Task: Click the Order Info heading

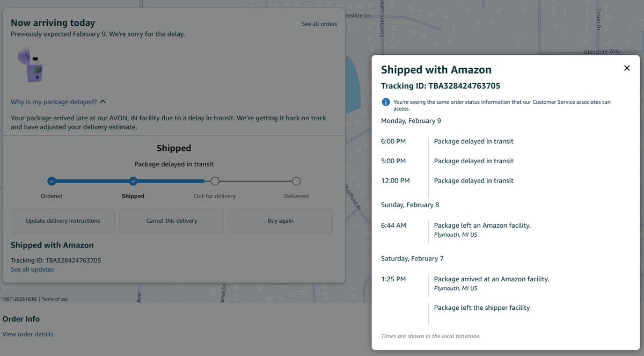Action: click(21, 319)
